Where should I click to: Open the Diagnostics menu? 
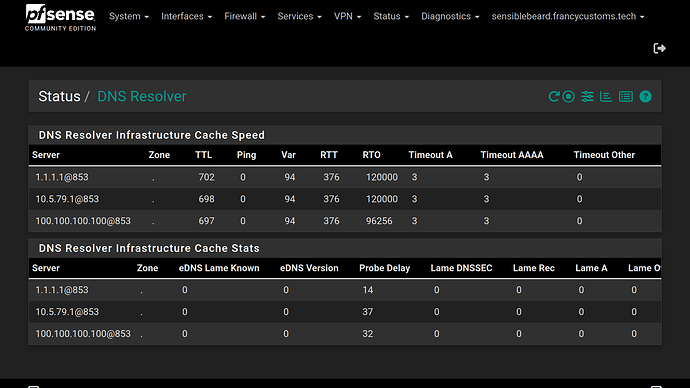tap(450, 16)
